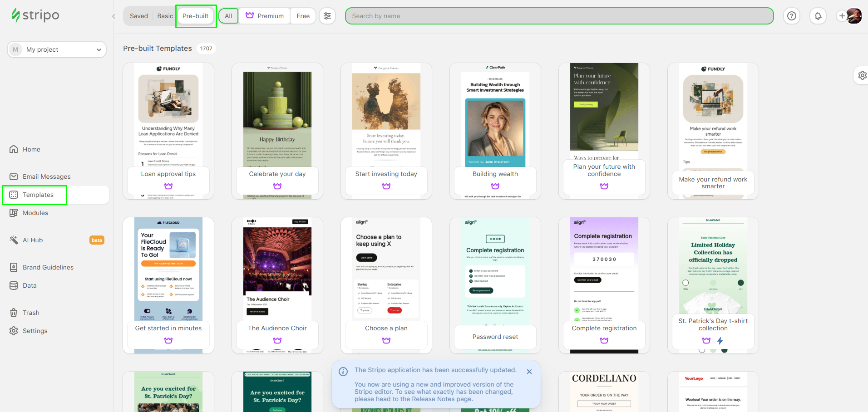The height and width of the screenshot is (412, 868).
Task: Click the Search by name field
Action: coord(559,16)
